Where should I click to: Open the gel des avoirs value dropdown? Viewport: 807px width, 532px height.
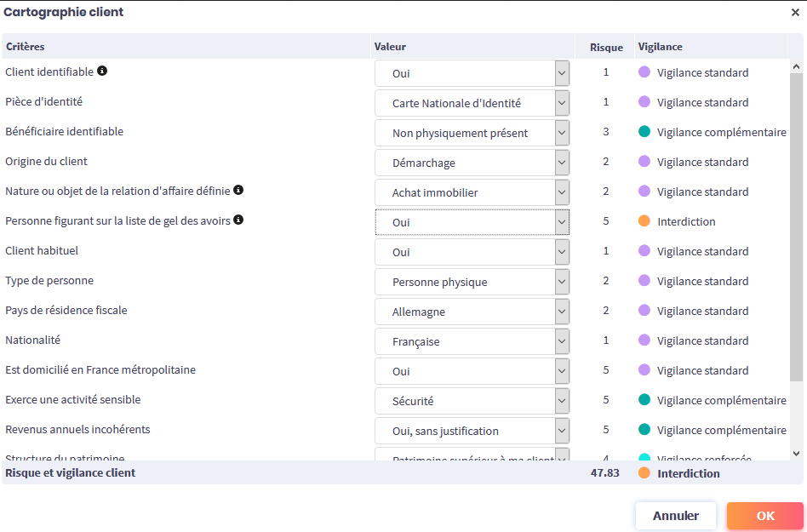point(472,222)
